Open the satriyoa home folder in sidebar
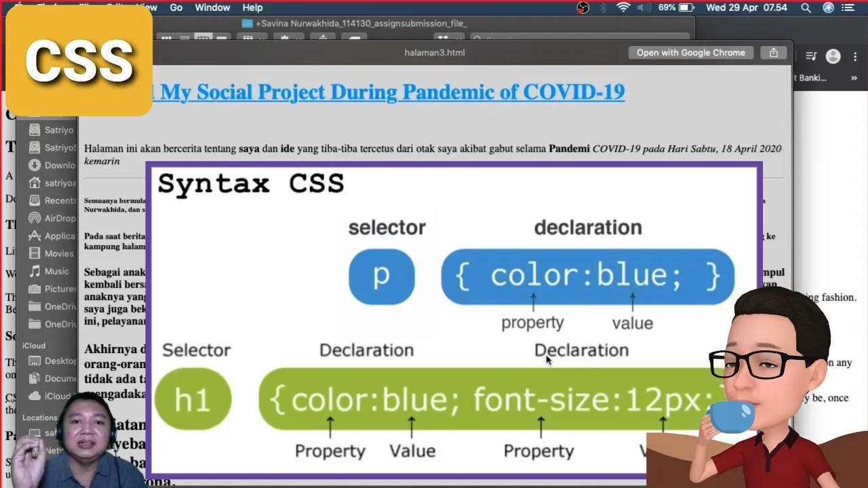868x488 pixels. click(x=51, y=182)
